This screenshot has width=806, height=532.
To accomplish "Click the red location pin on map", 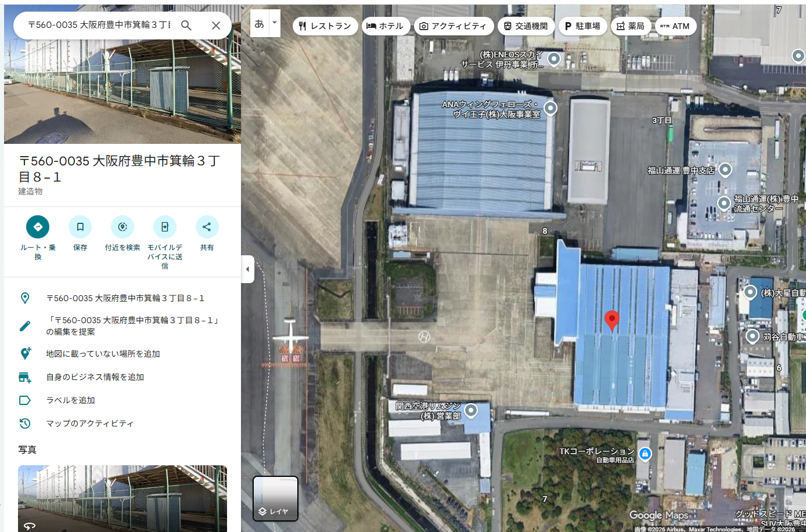I will [x=611, y=321].
